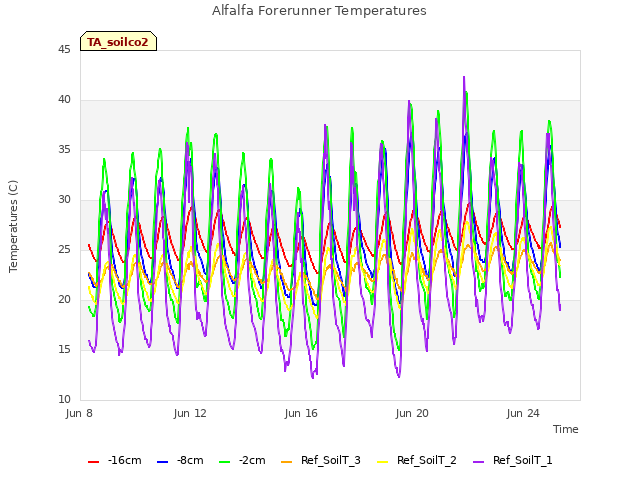Click the 45 y-axis tick label
This screenshot has width=640, height=480.
[64, 49]
